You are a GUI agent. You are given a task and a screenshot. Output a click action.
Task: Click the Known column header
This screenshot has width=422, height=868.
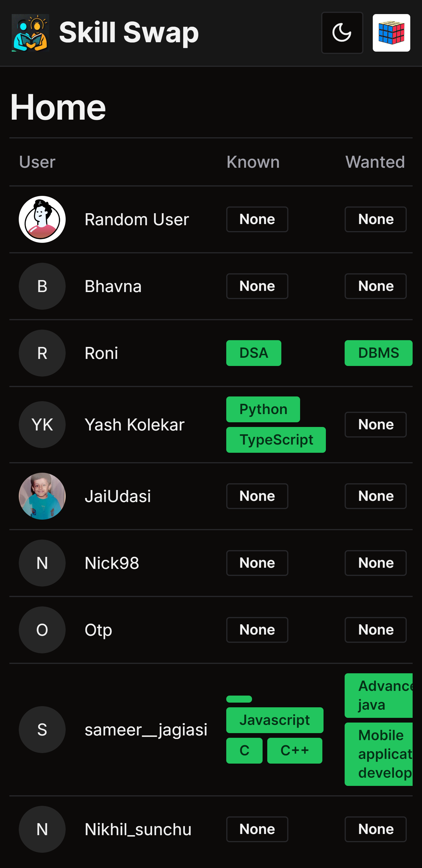pos(253,162)
